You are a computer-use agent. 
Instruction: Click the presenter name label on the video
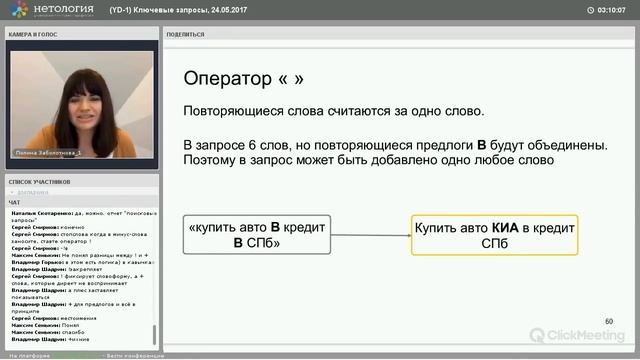coord(48,153)
